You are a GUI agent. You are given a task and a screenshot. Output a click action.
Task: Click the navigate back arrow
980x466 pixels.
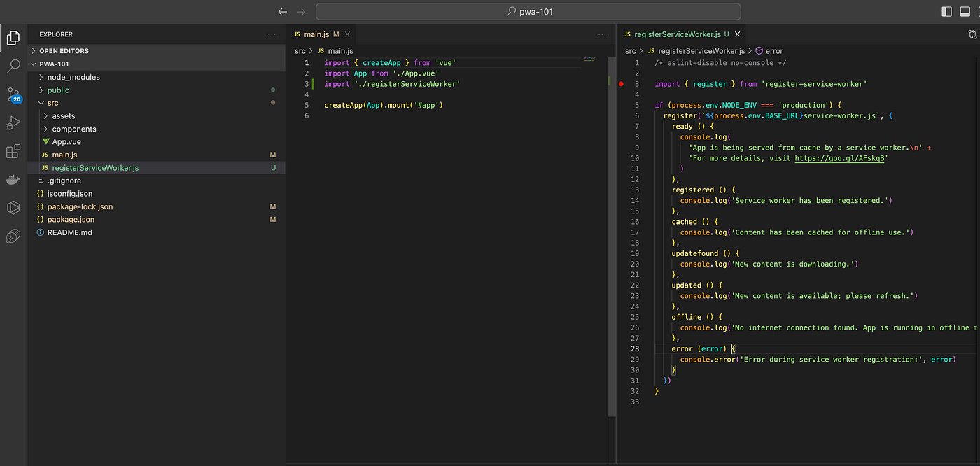tap(283, 12)
